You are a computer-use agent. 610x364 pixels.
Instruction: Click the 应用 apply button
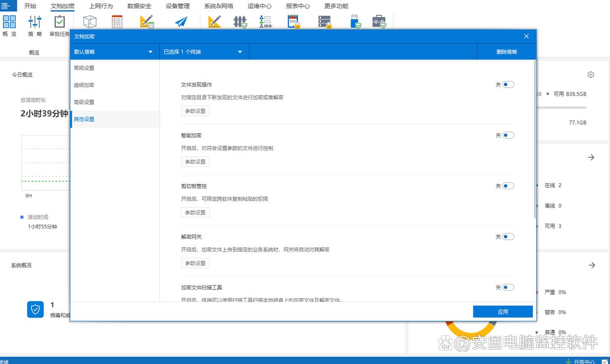tap(502, 311)
